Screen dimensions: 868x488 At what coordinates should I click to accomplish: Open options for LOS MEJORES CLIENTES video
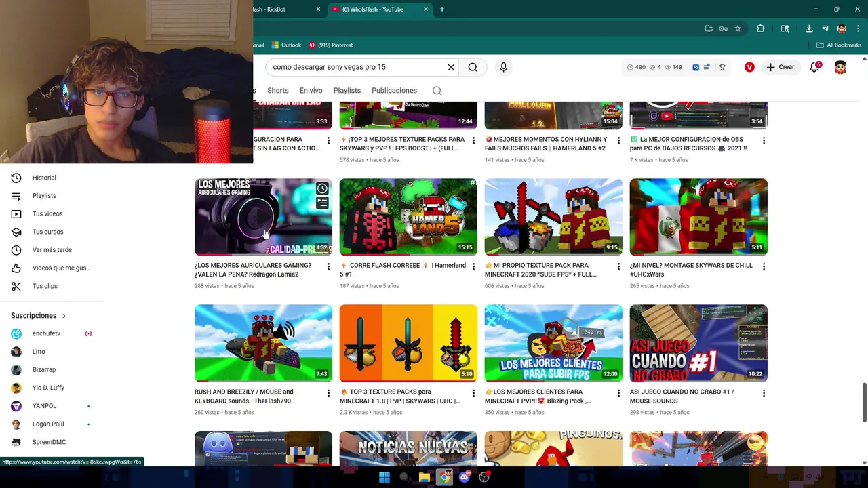coord(618,393)
